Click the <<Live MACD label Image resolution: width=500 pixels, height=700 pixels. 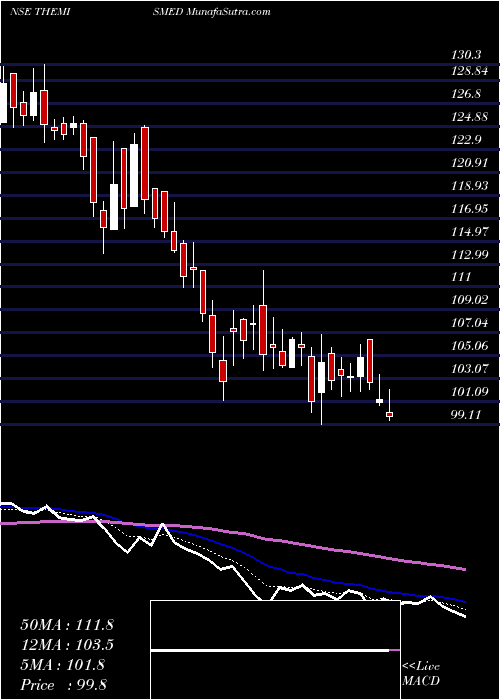point(421,674)
